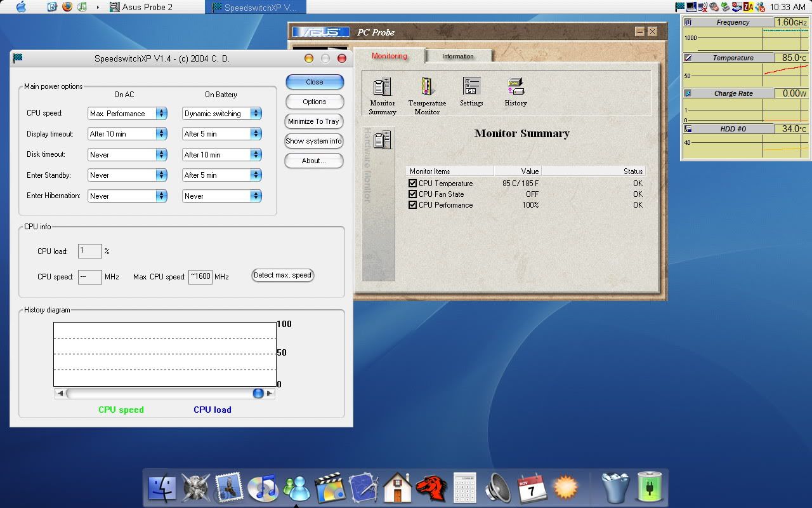Click the Value column header
812x508 pixels.
tap(518, 171)
